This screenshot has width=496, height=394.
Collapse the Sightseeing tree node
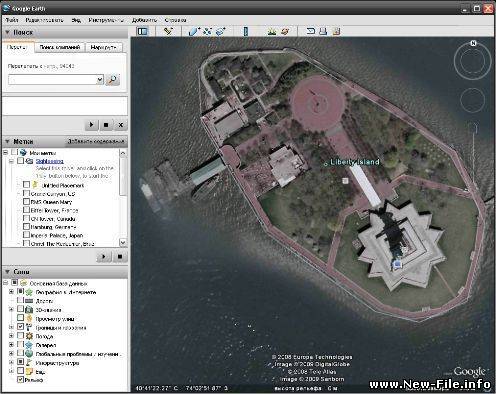(11, 161)
